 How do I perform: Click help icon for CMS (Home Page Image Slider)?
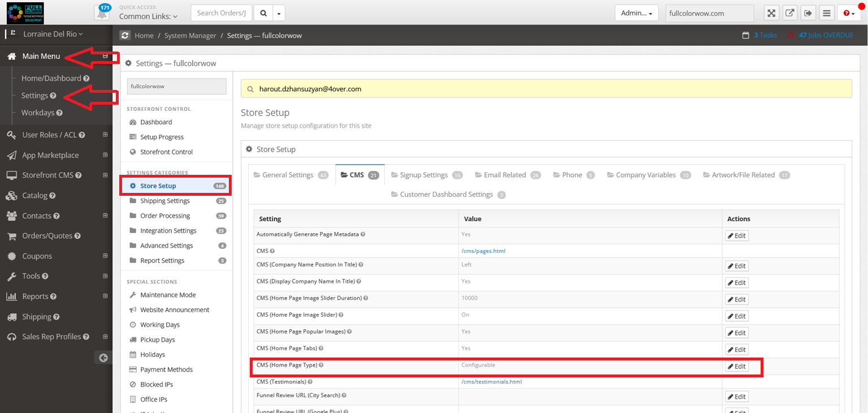(x=341, y=315)
